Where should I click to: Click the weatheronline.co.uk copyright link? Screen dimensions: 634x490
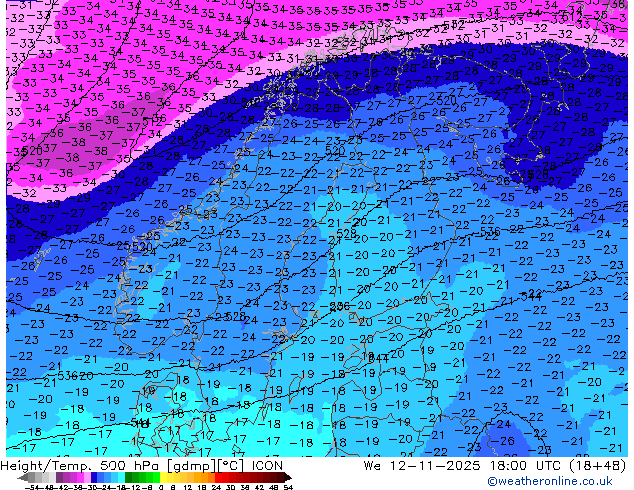tap(550, 481)
